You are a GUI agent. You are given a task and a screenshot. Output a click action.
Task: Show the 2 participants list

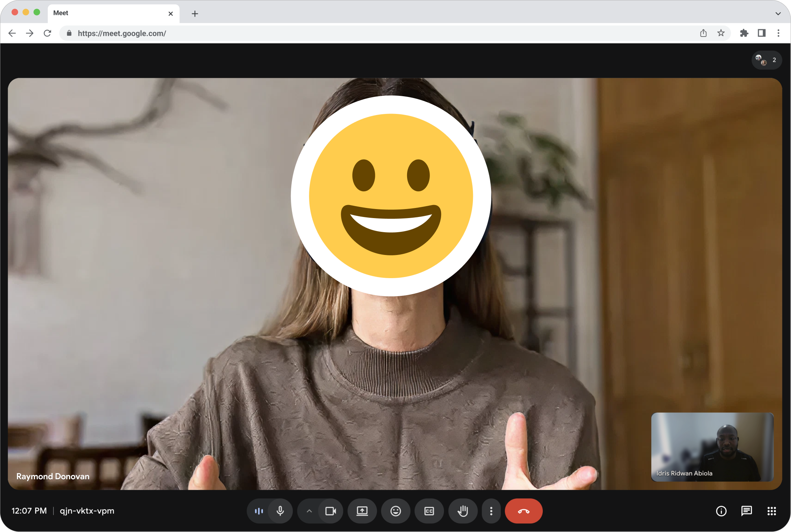pyautogui.click(x=766, y=60)
